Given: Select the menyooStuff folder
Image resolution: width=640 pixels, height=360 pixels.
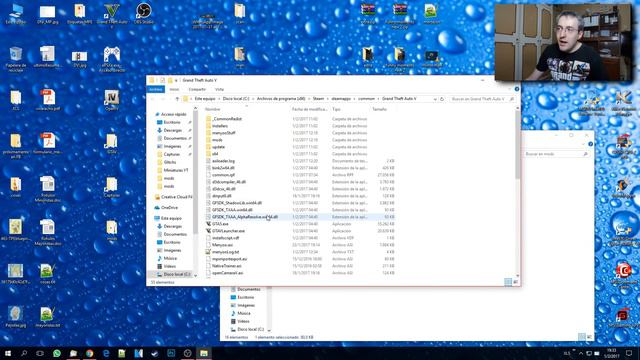Looking at the screenshot, I should pos(223,133).
